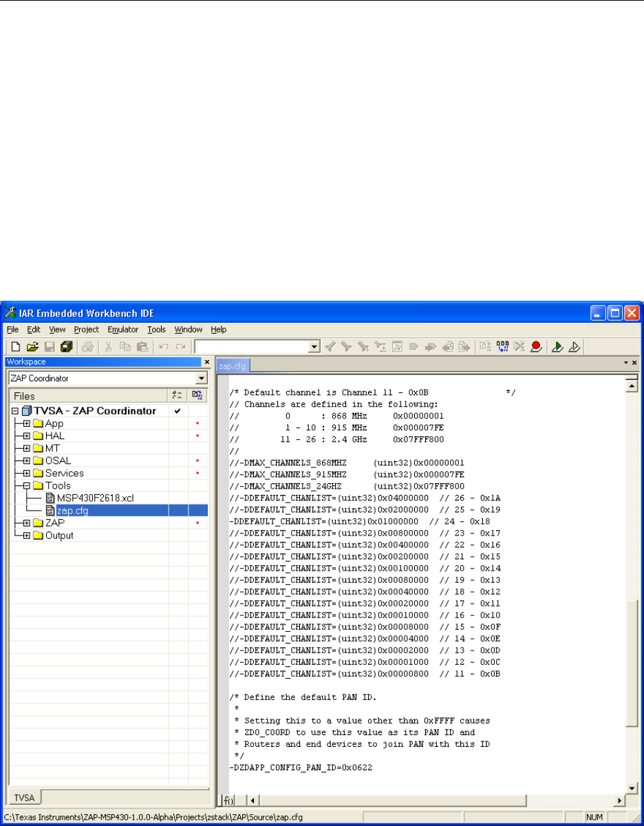
Task: Click the -DZDAPP_CONFIG_PAN_ID=0x0622 line
Action: 301,767
